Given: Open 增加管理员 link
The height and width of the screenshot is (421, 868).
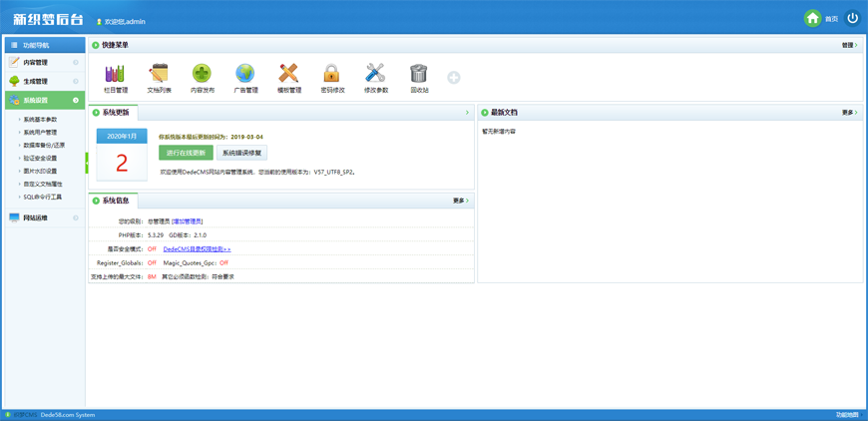Looking at the screenshot, I should coord(188,221).
